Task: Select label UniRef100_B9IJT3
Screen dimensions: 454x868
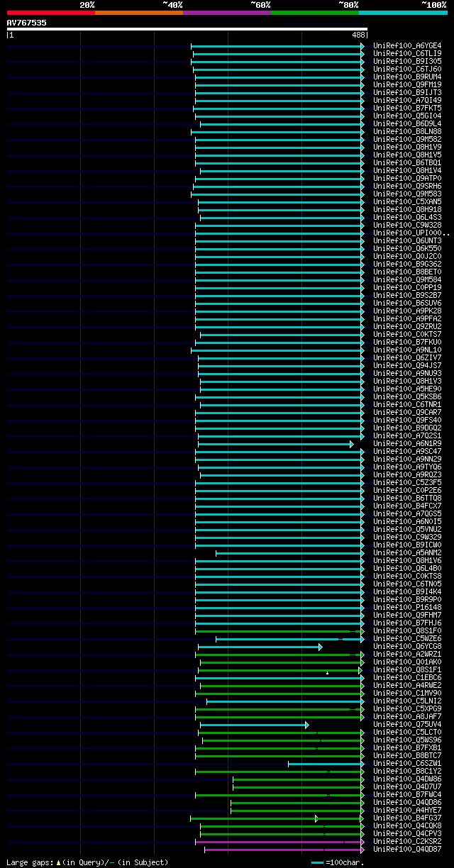Action: coord(407,92)
